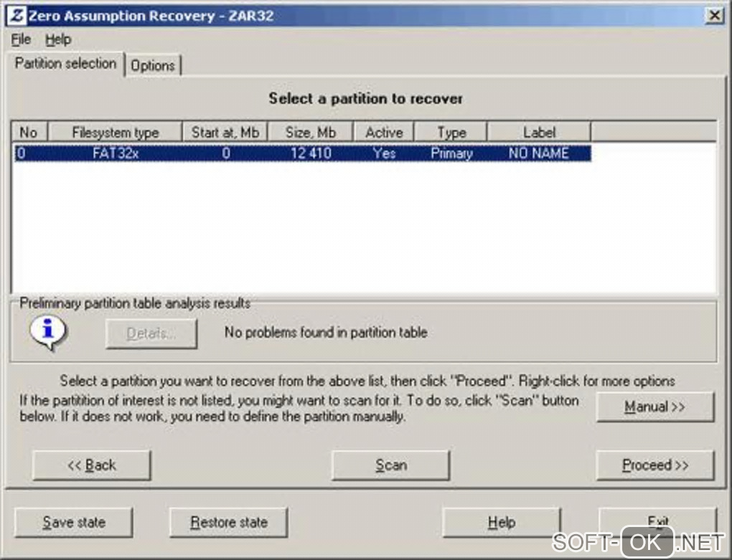Click the Restore state button
This screenshot has width=732, height=560.
(x=229, y=522)
